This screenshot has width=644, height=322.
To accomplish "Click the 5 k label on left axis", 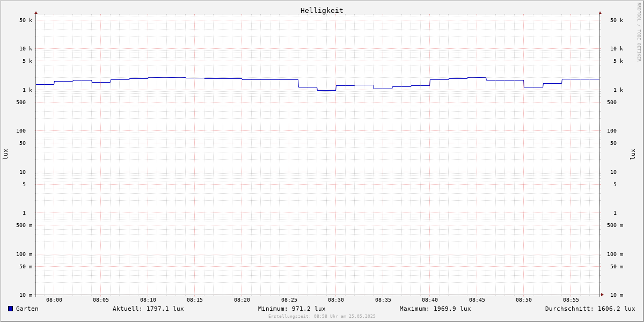I will pyautogui.click(x=27, y=61).
